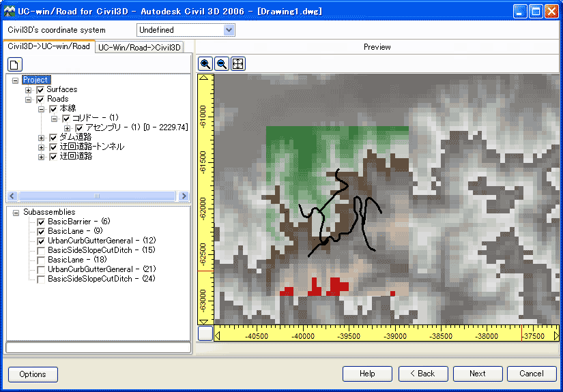Expand the Surfaces node
The width and height of the screenshot is (563, 392).
[28, 90]
